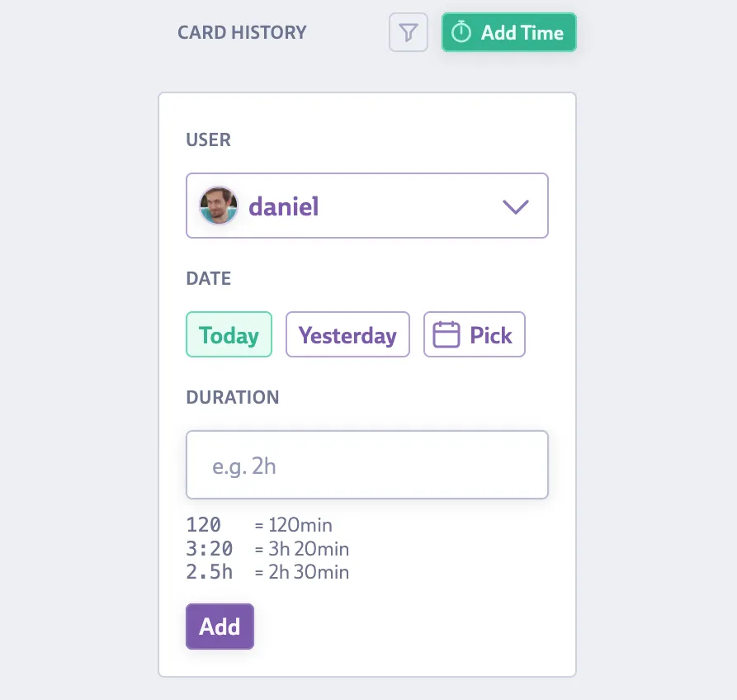The height and width of the screenshot is (700, 737).
Task: Focus the duration input field
Action: (x=367, y=465)
